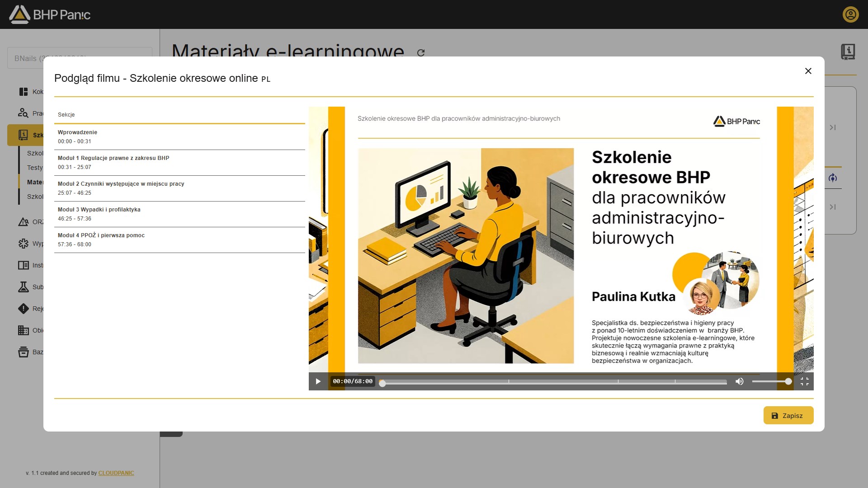Open the accidents bandage icon in sidebar

[x=24, y=244]
